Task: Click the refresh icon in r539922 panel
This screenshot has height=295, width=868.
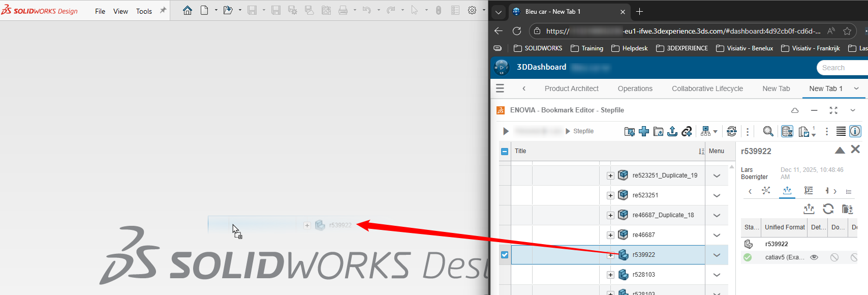Action: (828, 209)
